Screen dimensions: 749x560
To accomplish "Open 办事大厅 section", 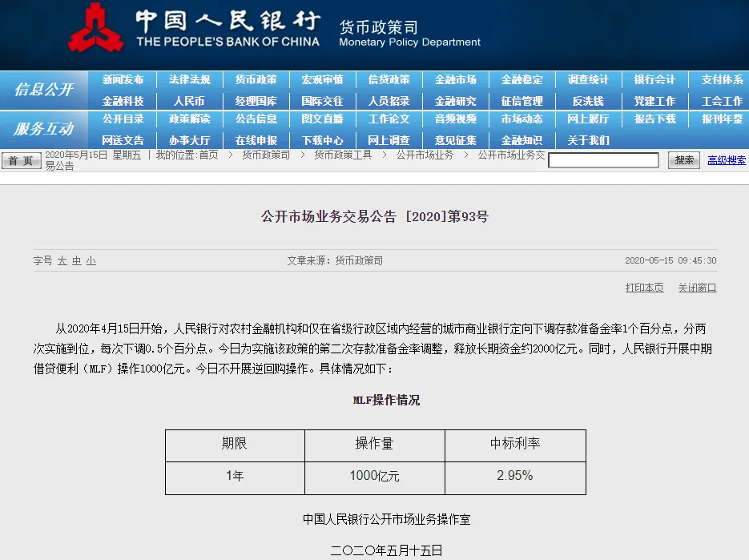I will pyautogui.click(x=189, y=140).
